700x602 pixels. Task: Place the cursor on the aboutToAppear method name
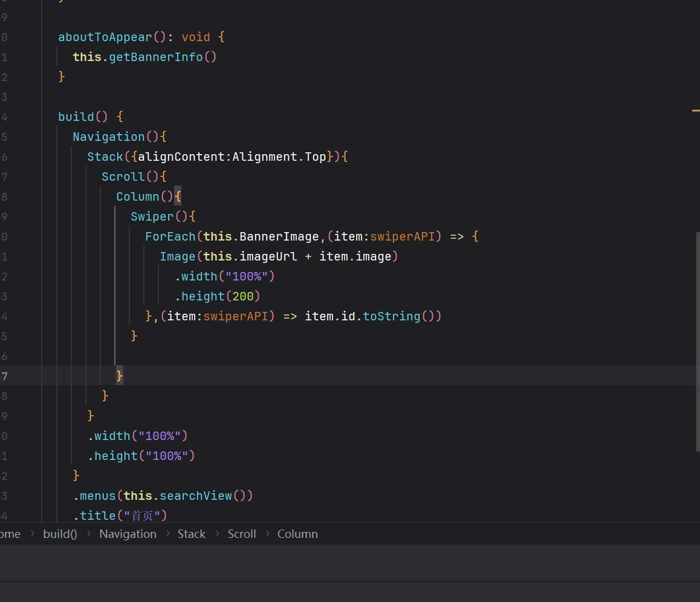coord(105,37)
